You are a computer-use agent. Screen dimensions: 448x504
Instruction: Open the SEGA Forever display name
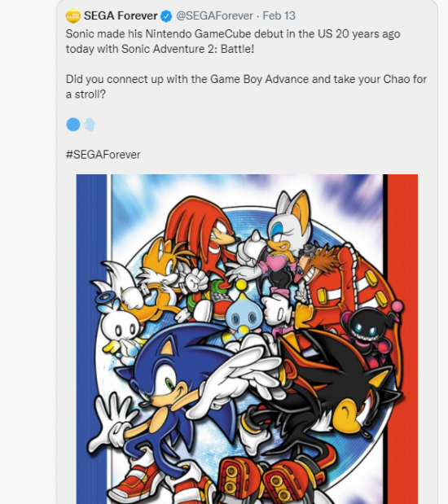pos(121,15)
